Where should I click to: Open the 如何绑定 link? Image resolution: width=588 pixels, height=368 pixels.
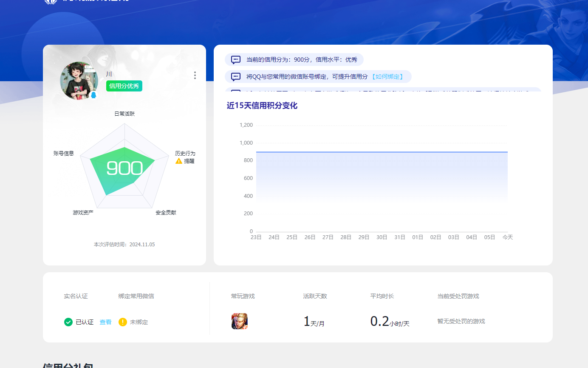[x=387, y=77]
